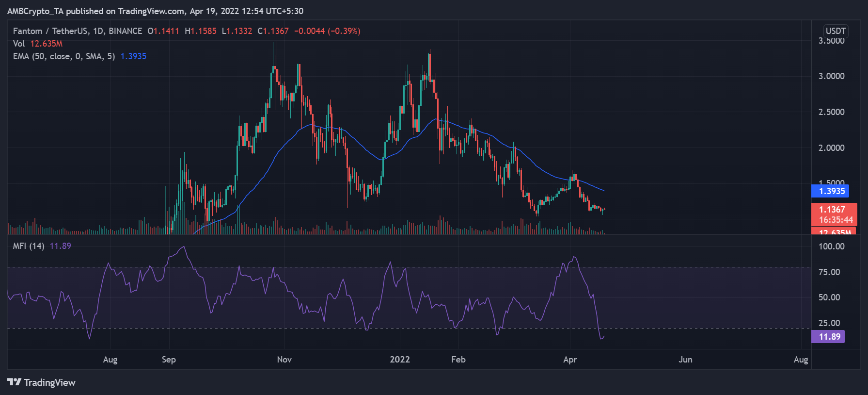This screenshot has width=868, height=395.
Task: Click the 50.00 MFI scale label
Action: point(829,297)
